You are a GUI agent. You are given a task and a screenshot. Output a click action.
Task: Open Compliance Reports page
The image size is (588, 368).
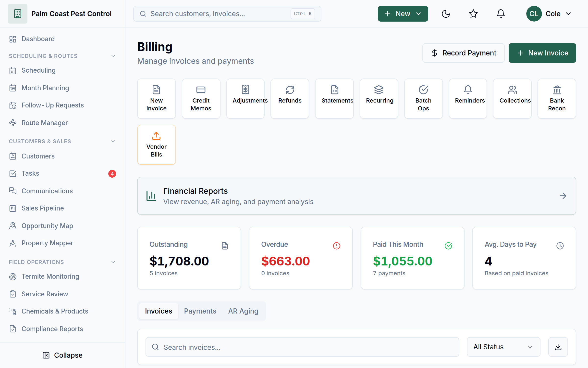coord(62,329)
